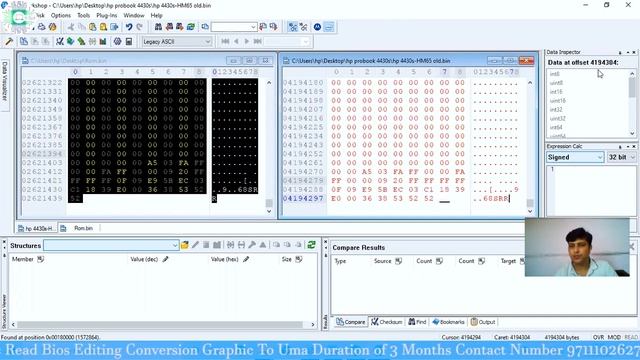
Task: Select the Output results tab
Action: [483, 322]
